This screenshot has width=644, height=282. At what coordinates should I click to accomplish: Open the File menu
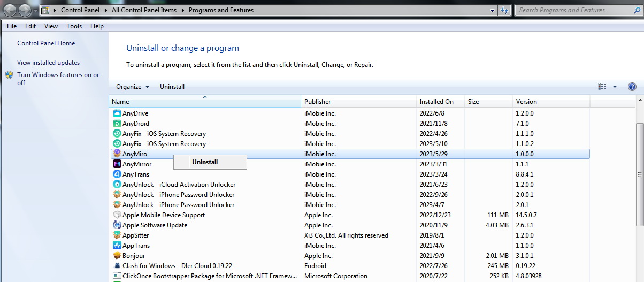pyautogui.click(x=12, y=26)
